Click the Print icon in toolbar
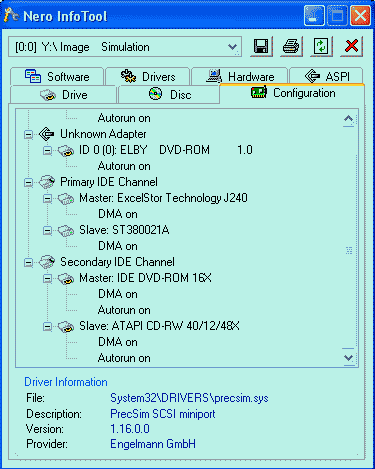375x469 pixels. click(291, 46)
